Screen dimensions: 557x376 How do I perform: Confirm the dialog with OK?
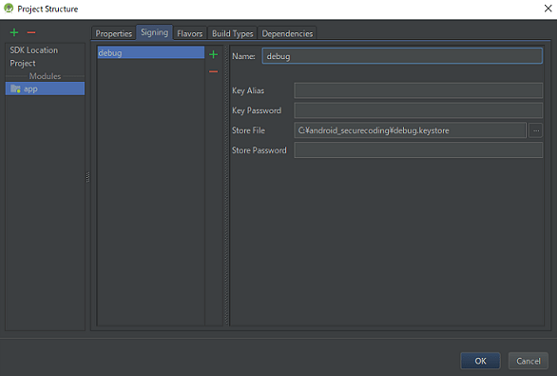480,361
